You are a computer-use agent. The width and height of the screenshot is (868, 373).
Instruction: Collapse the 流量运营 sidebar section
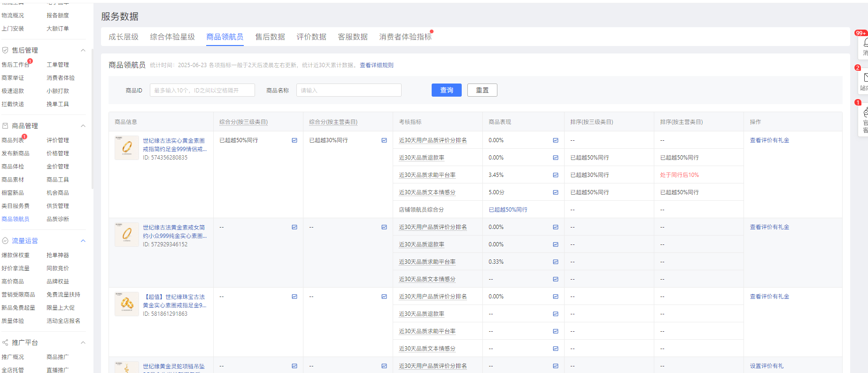coord(83,241)
